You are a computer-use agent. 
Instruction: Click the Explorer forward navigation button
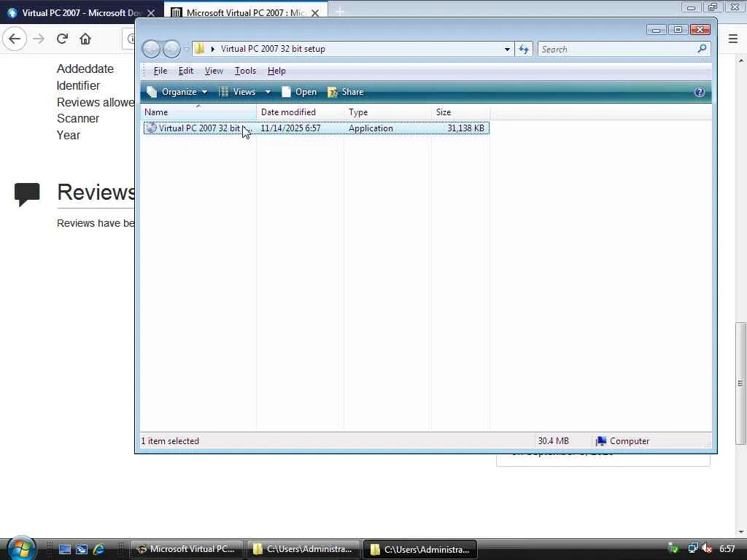[171, 49]
